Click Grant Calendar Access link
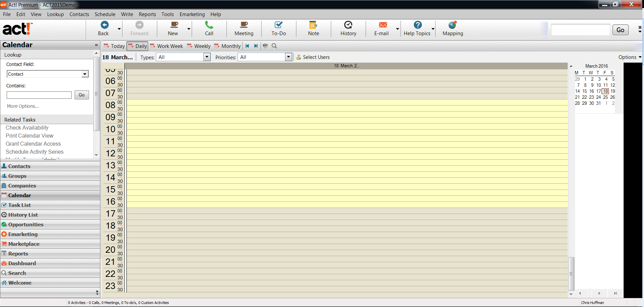 click(33, 144)
